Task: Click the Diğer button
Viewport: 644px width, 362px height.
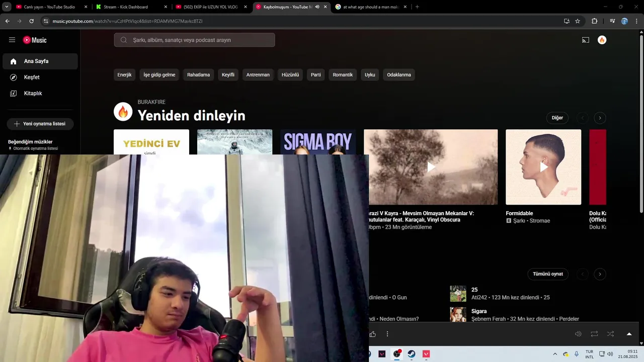Action: (557, 118)
